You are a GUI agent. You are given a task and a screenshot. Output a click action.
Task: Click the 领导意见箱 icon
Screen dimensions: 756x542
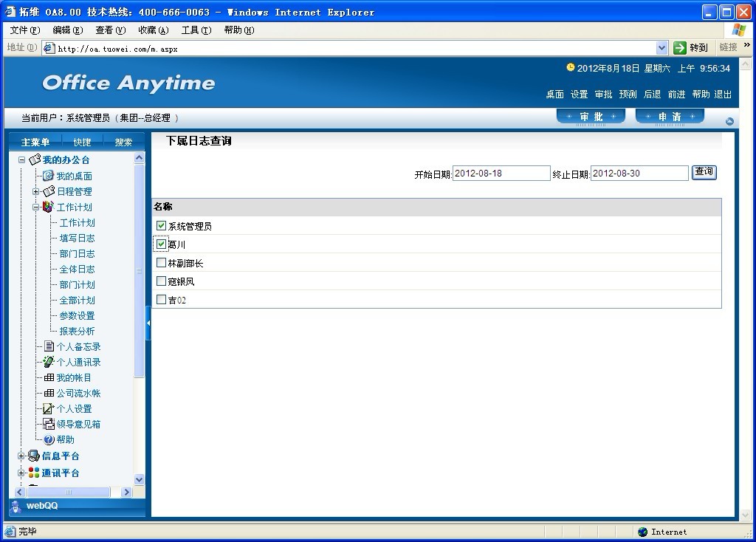click(x=49, y=424)
